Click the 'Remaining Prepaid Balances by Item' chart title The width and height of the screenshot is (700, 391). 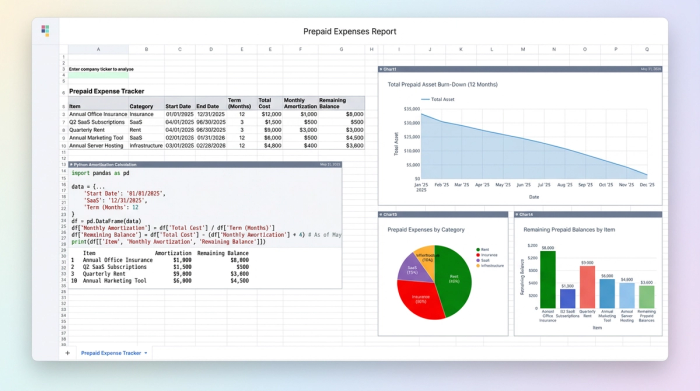(x=569, y=229)
